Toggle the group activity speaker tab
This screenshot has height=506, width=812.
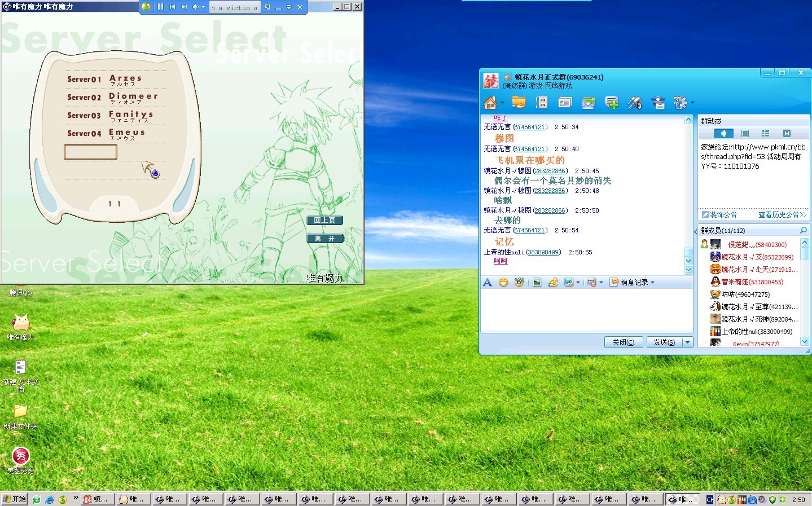[x=723, y=134]
